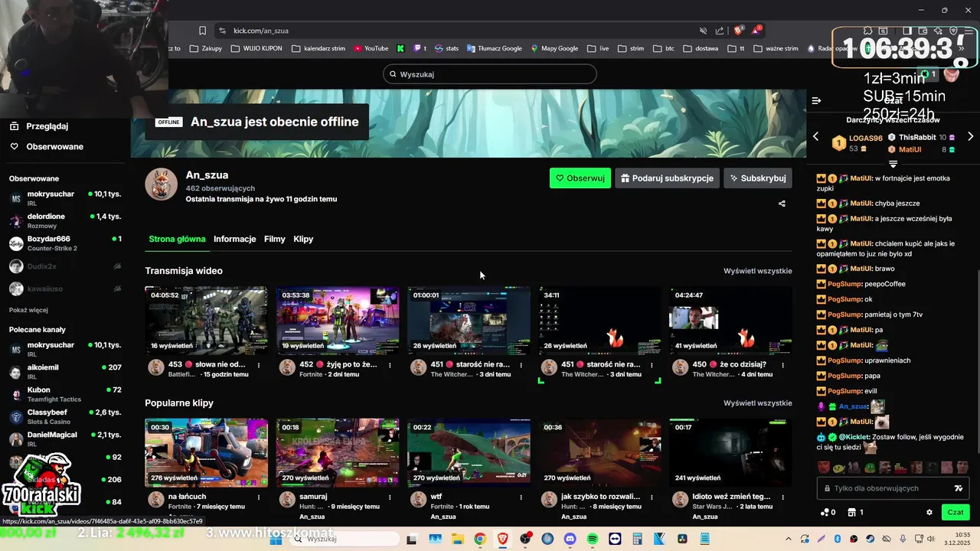This screenshot has width=980, height=551.
Task: Click the 'Subskrybuj' button
Action: pyautogui.click(x=757, y=178)
